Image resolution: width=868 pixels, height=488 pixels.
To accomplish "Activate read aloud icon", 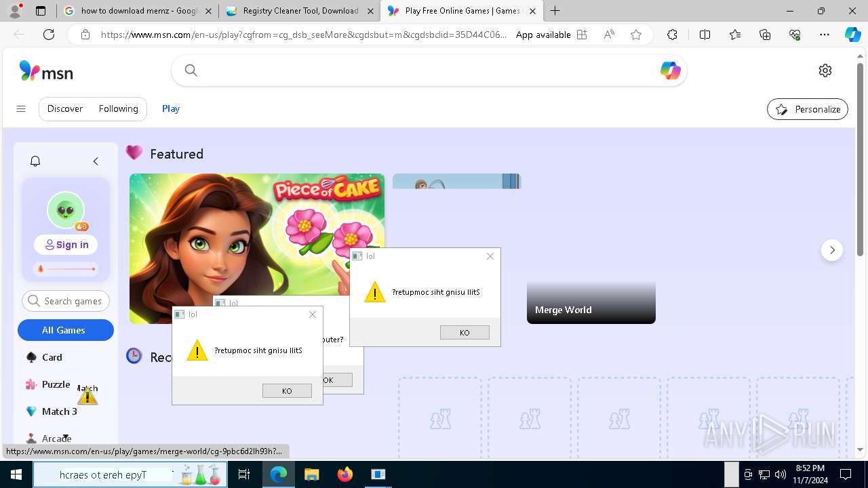I will [609, 35].
